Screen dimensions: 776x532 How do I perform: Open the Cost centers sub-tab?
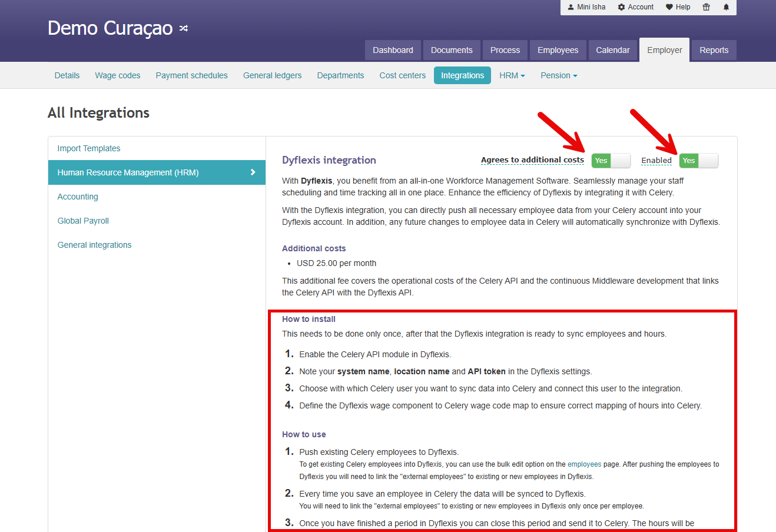403,75
